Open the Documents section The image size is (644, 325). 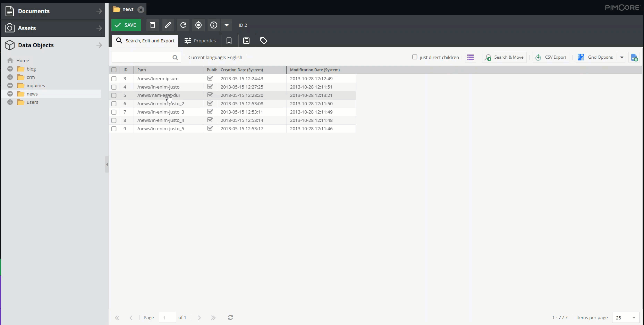coord(53,11)
